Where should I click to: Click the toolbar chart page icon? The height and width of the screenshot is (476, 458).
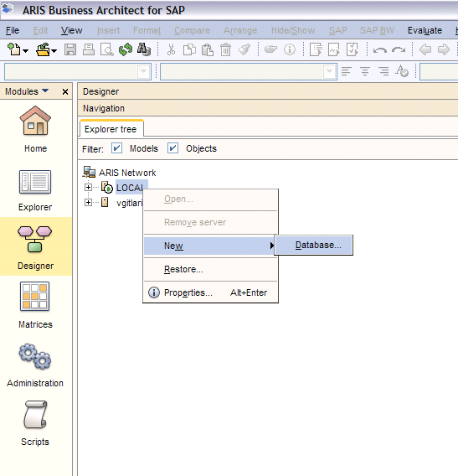click(x=334, y=49)
